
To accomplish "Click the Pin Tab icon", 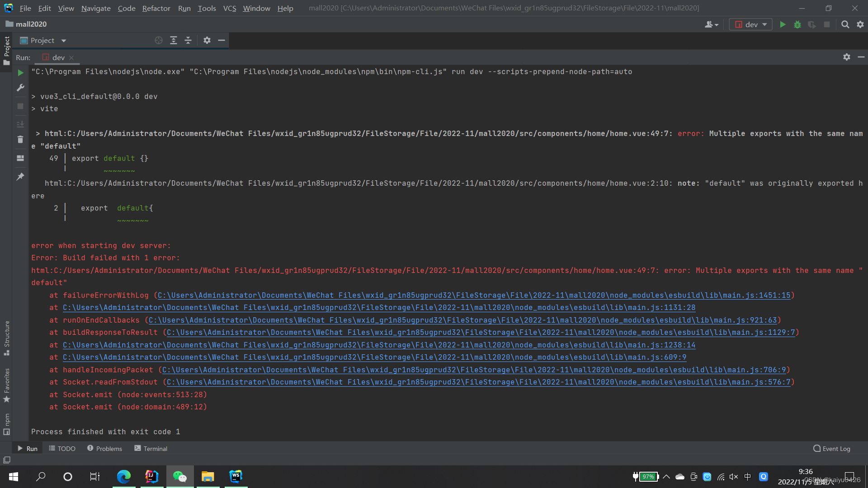I will [20, 177].
